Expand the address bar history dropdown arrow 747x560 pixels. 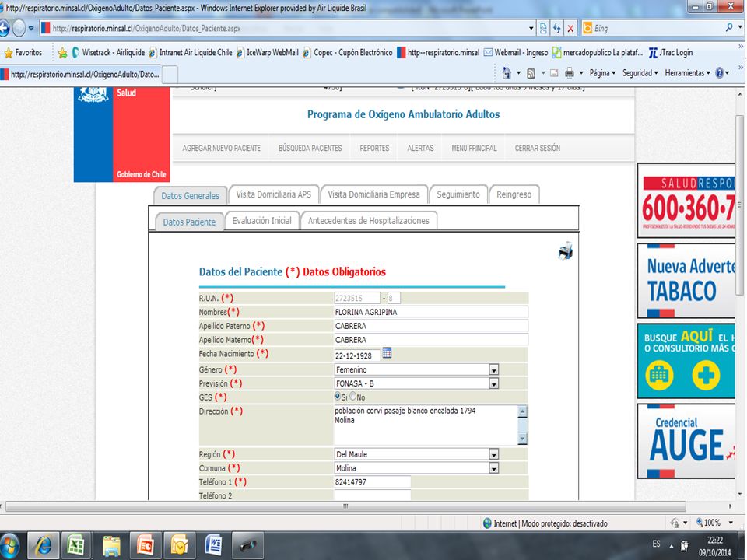(x=531, y=29)
